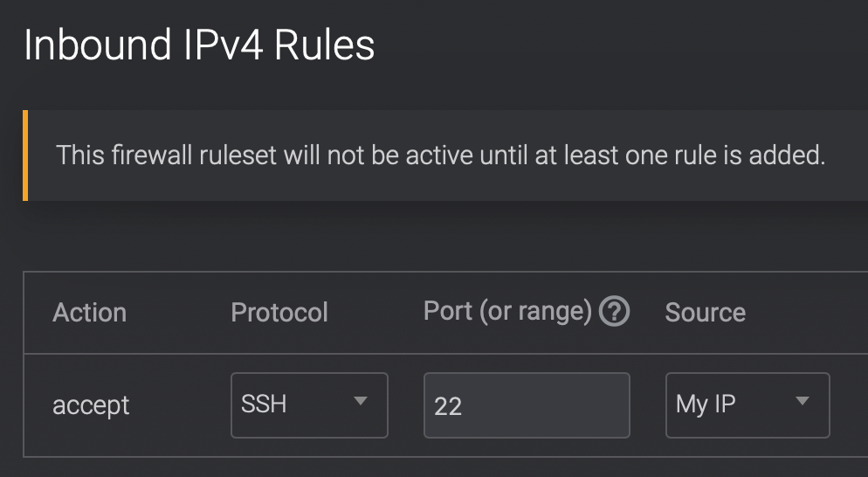The height and width of the screenshot is (477, 868).
Task: Click the firewall ruleset warning message
Action: coord(440,156)
